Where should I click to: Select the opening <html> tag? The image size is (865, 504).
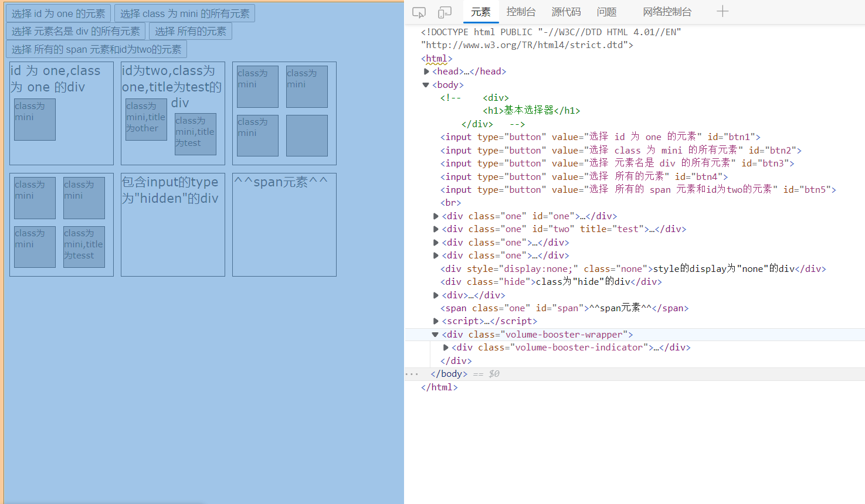(x=437, y=59)
